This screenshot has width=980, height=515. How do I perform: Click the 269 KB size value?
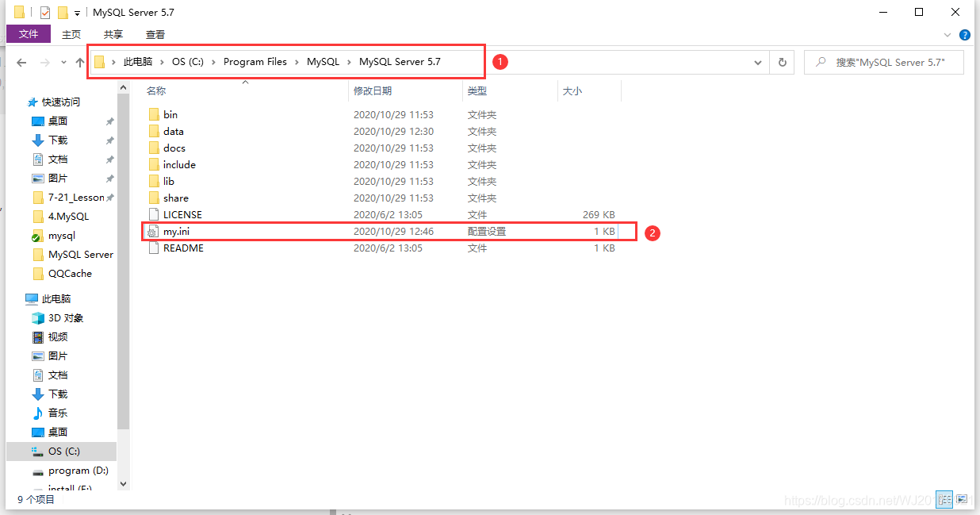[x=599, y=214]
